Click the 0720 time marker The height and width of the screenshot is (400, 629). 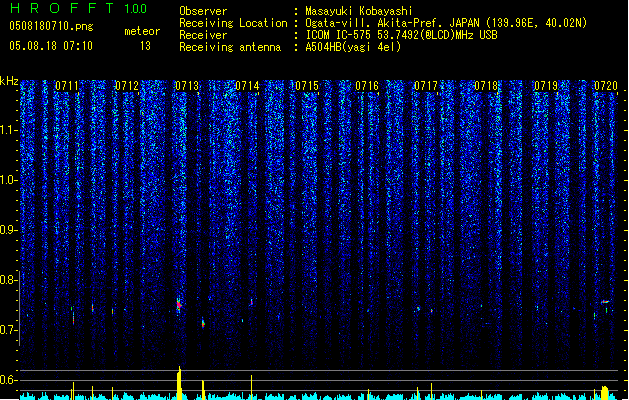coord(606,86)
